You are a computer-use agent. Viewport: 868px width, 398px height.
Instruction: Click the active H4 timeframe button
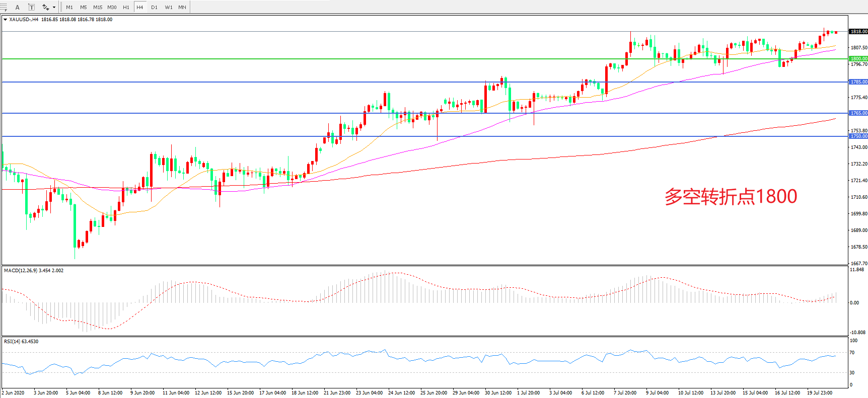click(x=140, y=7)
